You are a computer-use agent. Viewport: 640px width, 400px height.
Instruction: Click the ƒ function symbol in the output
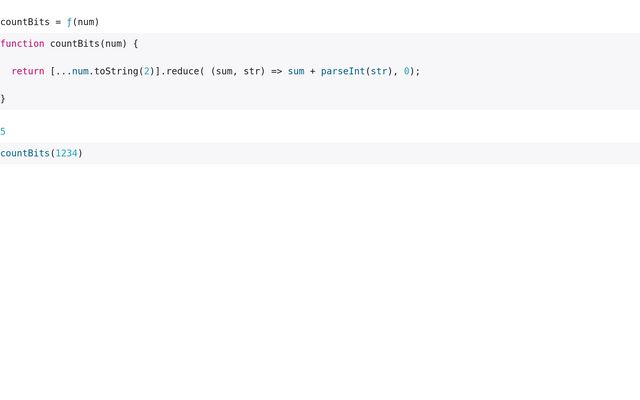coord(69,22)
